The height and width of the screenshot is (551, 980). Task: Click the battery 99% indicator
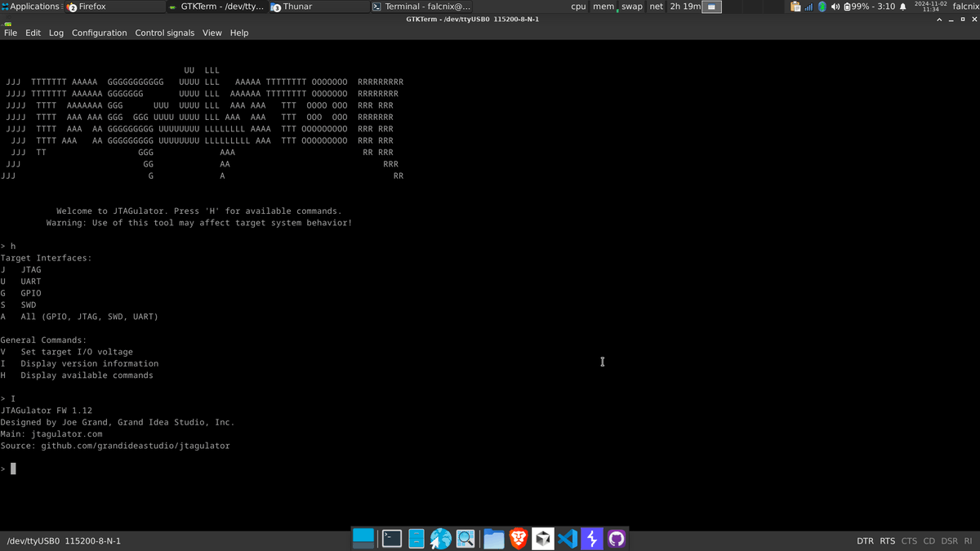pyautogui.click(x=869, y=7)
